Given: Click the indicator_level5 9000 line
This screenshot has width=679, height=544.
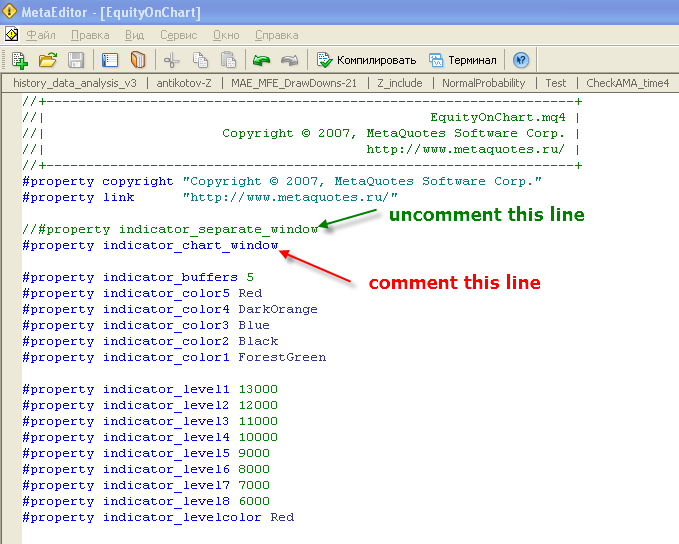Looking at the screenshot, I should [x=146, y=453].
